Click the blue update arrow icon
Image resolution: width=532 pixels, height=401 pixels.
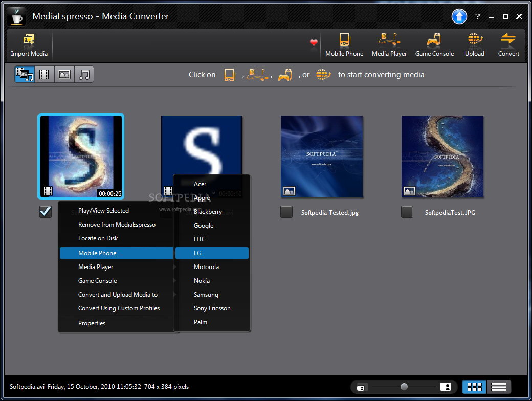tap(459, 16)
